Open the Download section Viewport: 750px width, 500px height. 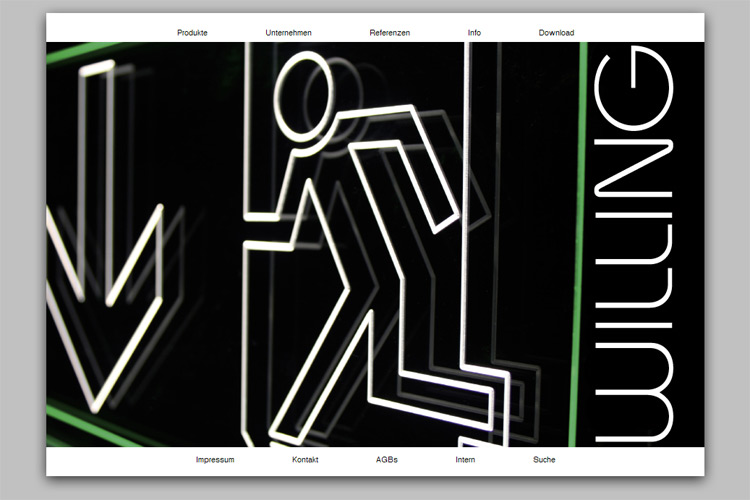(556, 33)
